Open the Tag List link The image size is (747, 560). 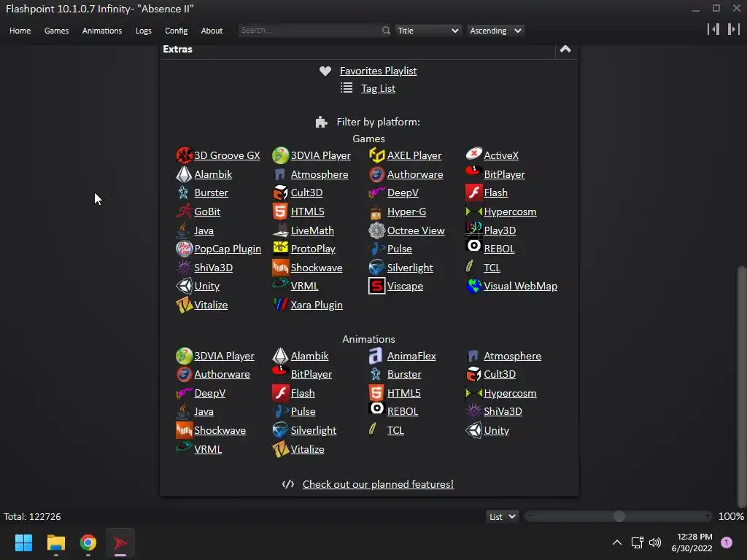click(x=378, y=88)
